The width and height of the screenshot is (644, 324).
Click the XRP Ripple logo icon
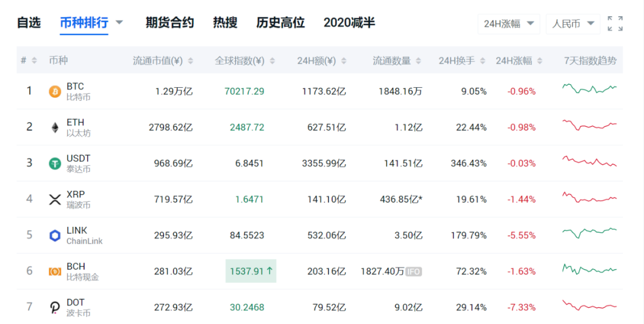click(x=55, y=200)
